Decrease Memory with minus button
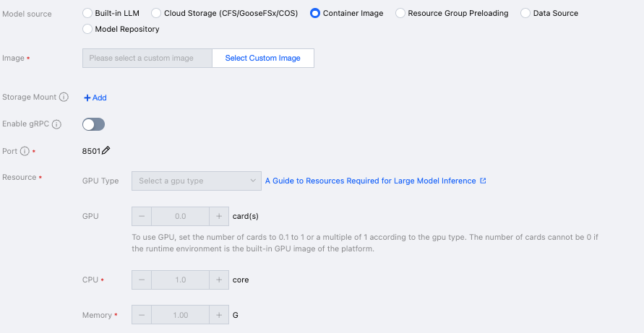Viewport: 644px width, 333px height. 142,315
